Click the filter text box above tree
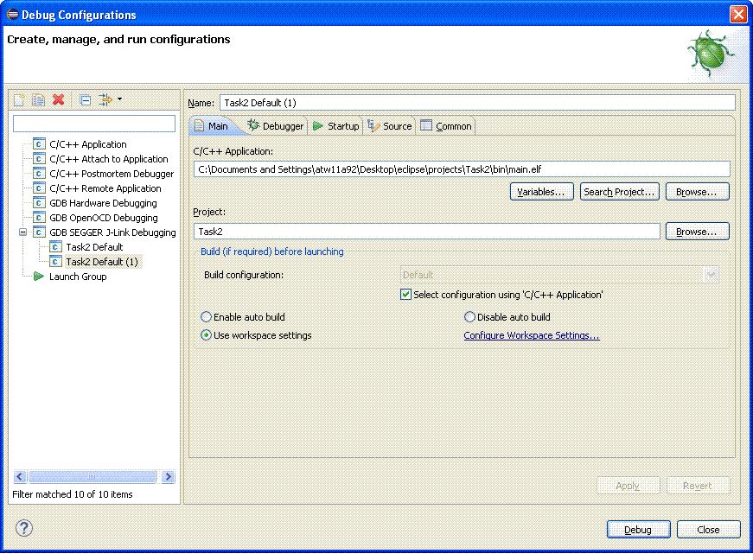The height and width of the screenshot is (560, 753). (94, 124)
